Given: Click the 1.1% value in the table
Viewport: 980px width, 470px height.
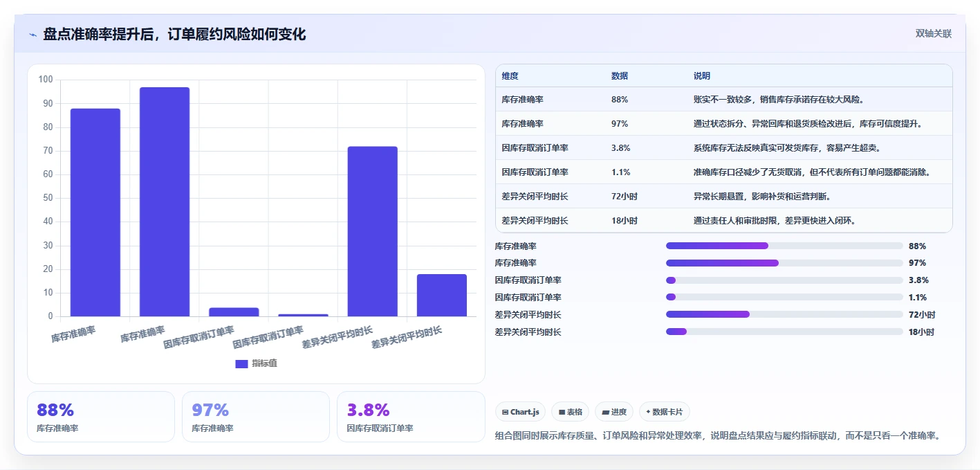Looking at the screenshot, I should [x=620, y=172].
